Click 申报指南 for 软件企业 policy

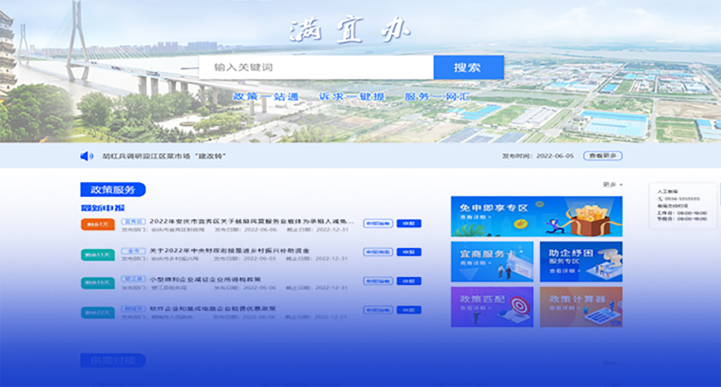378,310
